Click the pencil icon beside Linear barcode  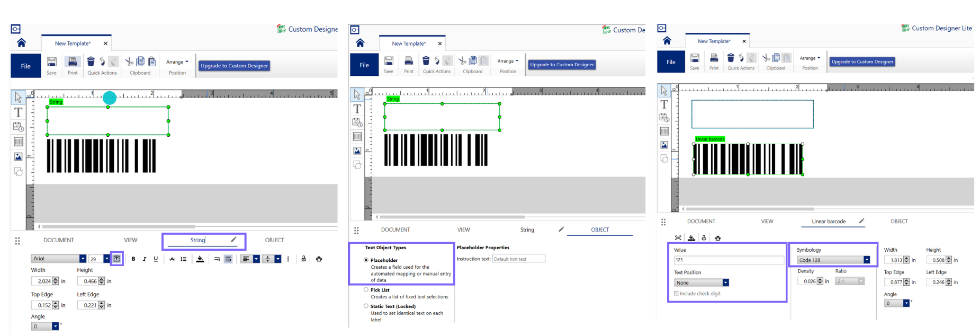(x=861, y=221)
